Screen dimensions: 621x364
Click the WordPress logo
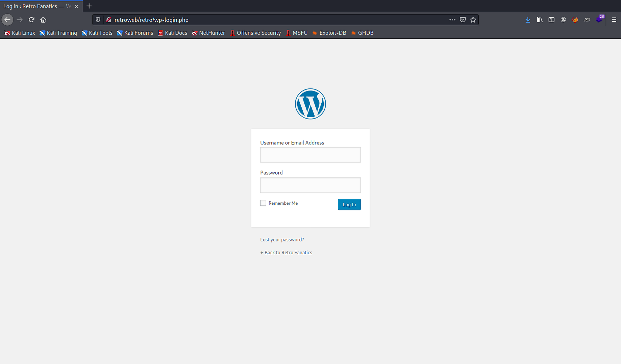coord(310,104)
